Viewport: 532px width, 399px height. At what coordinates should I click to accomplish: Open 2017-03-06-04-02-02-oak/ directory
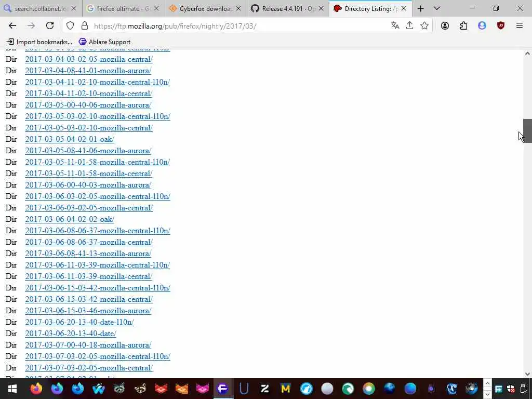(70, 220)
